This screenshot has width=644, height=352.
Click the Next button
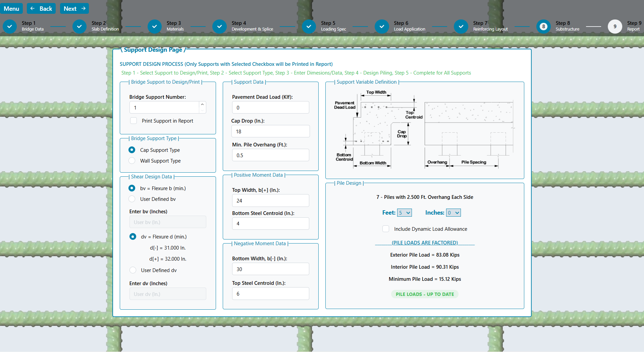(74, 8)
